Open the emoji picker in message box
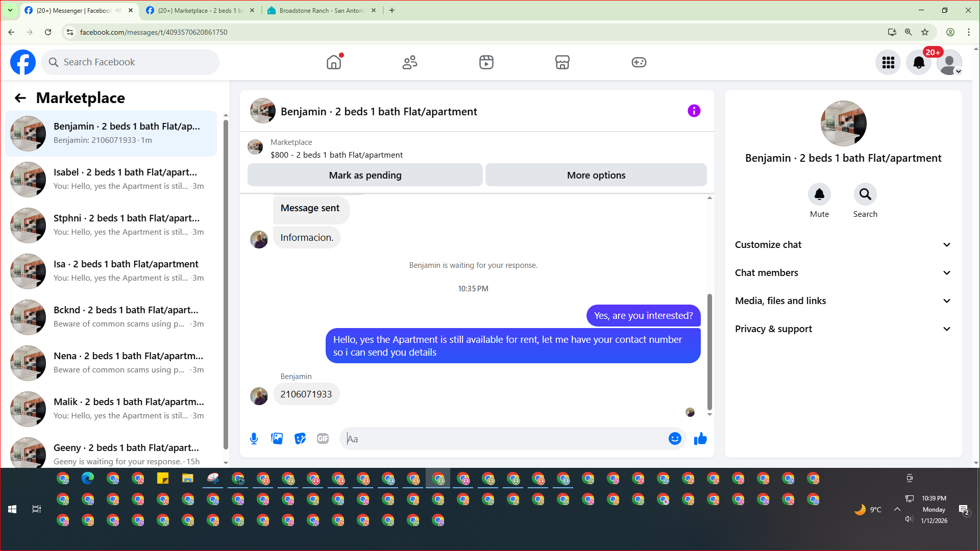This screenshot has height=551, width=980. 675,439
